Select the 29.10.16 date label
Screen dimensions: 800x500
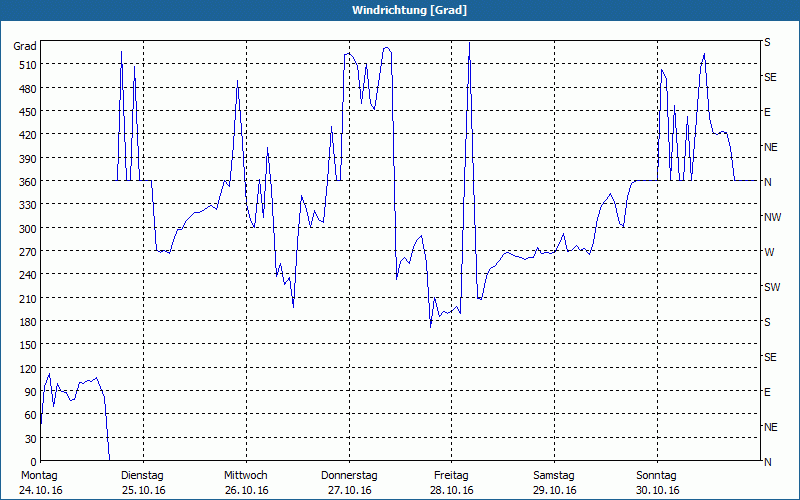(x=555, y=490)
